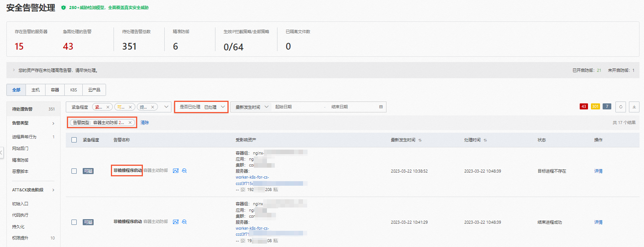Switch to the 容器 tab
The height and width of the screenshot is (247, 644).
(55, 90)
